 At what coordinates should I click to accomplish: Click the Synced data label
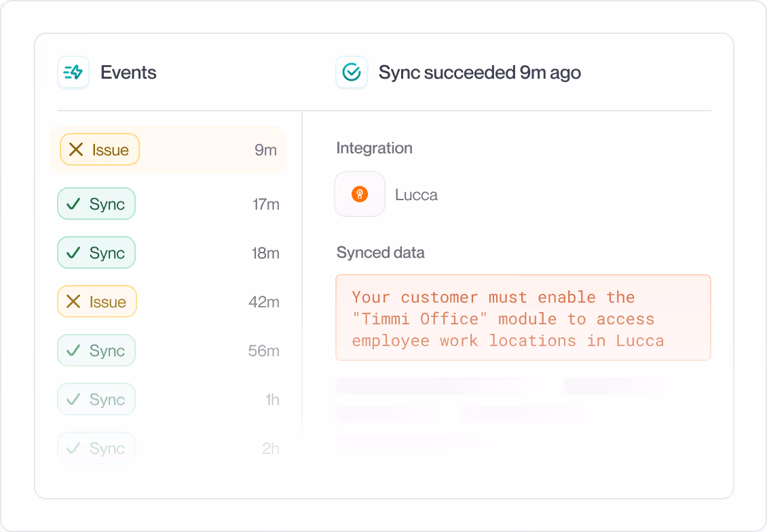click(x=381, y=253)
